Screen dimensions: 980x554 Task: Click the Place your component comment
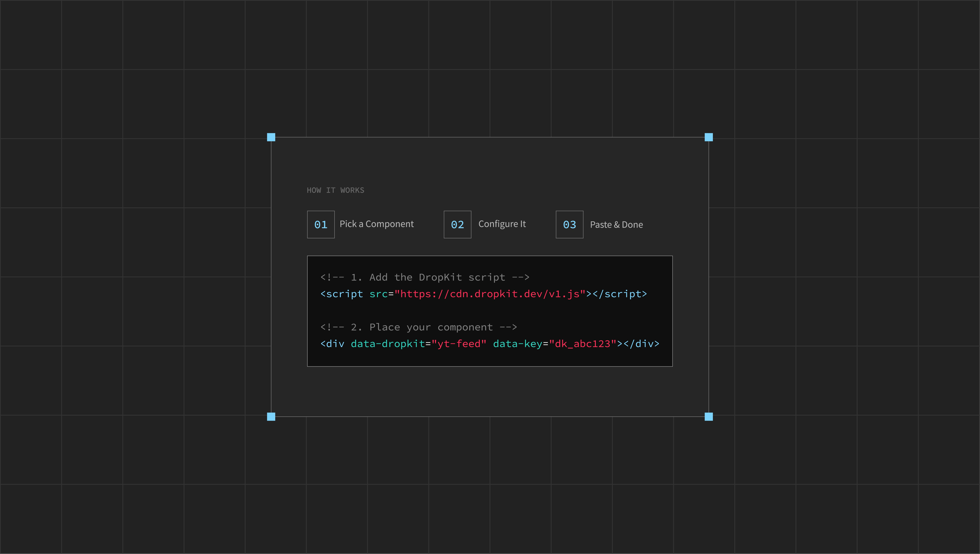(x=418, y=327)
